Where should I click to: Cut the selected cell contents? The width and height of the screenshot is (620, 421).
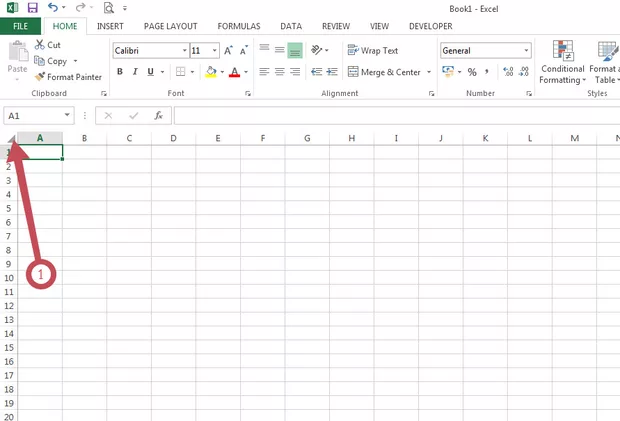tap(47, 45)
